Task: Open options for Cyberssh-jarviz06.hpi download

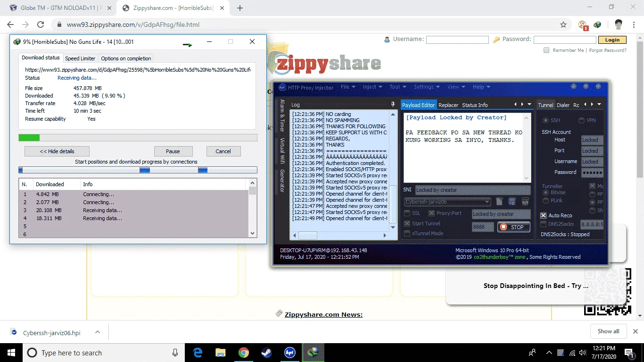Action: pyautogui.click(x=98, y=332)
